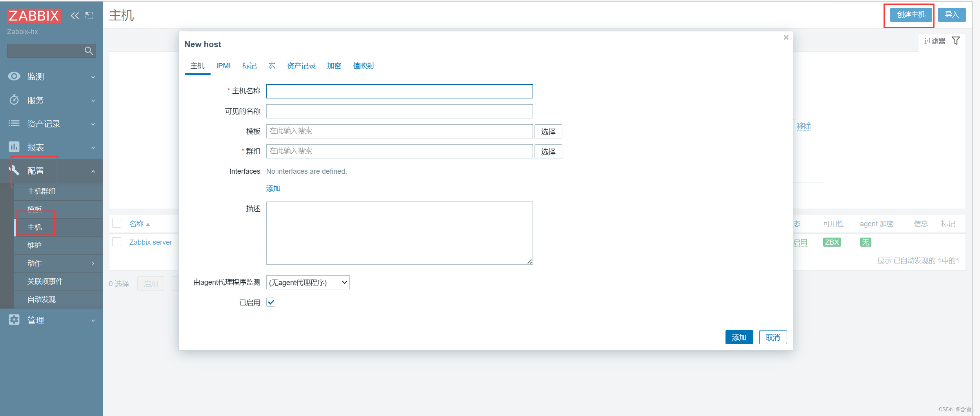The height and width of the screenshot is (416, 980).
Task: Close the New host dialog
Action: (x=786, y=38)
